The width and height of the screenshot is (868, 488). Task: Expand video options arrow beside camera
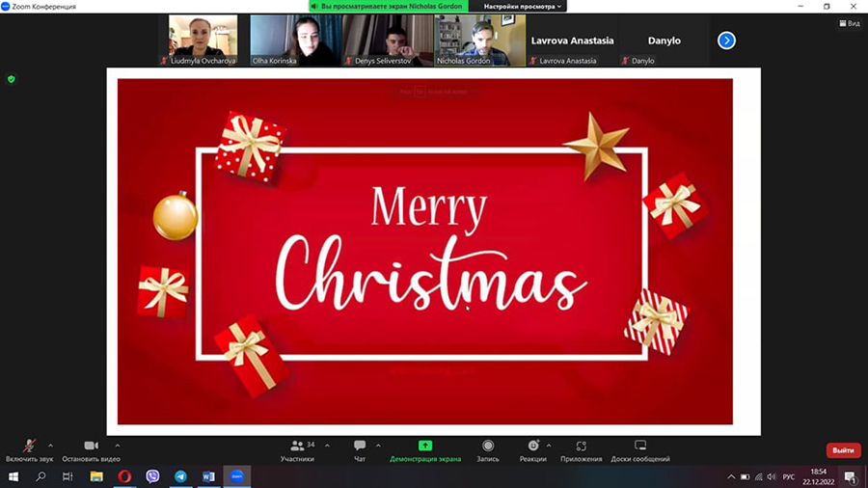tap(118, 446)
